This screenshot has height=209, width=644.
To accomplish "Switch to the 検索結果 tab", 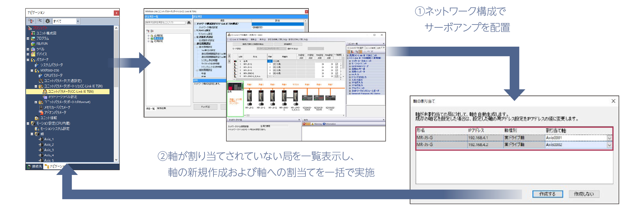I will (161, 108).
